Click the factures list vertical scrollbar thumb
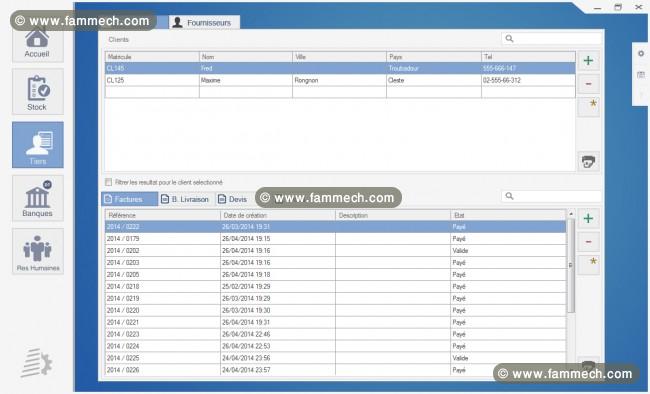 click(x=570, y=265)
